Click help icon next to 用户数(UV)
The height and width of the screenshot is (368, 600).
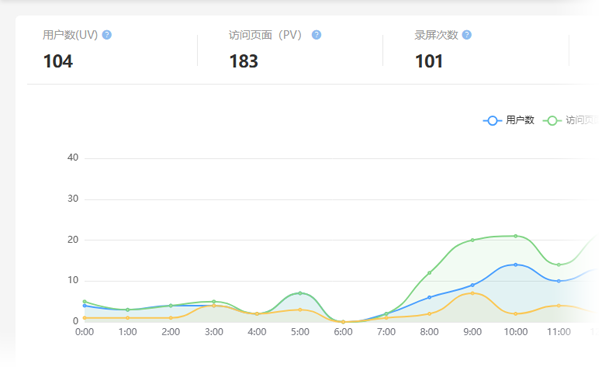107,35
